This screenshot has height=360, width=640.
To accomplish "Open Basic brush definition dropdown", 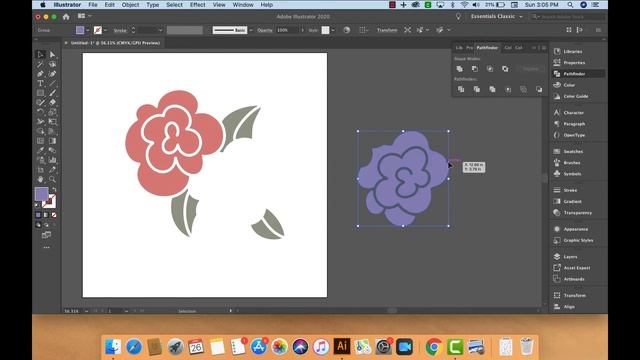I will 251,30.
